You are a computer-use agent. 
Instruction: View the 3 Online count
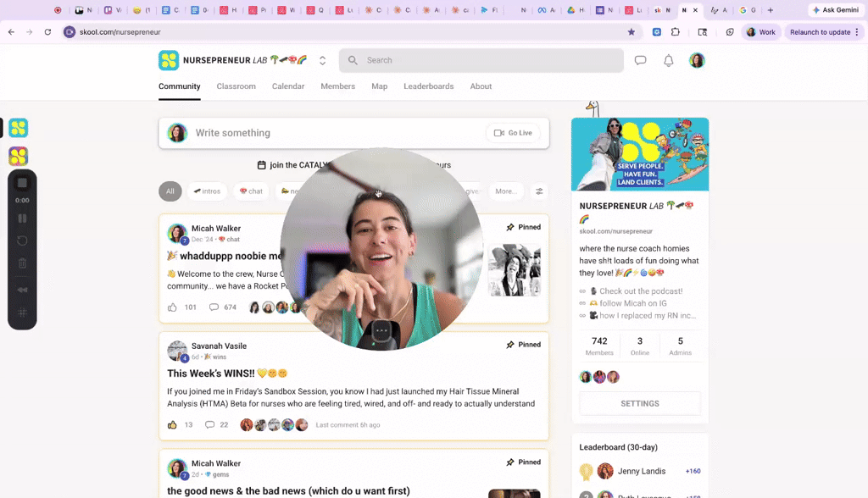point(640,346)
